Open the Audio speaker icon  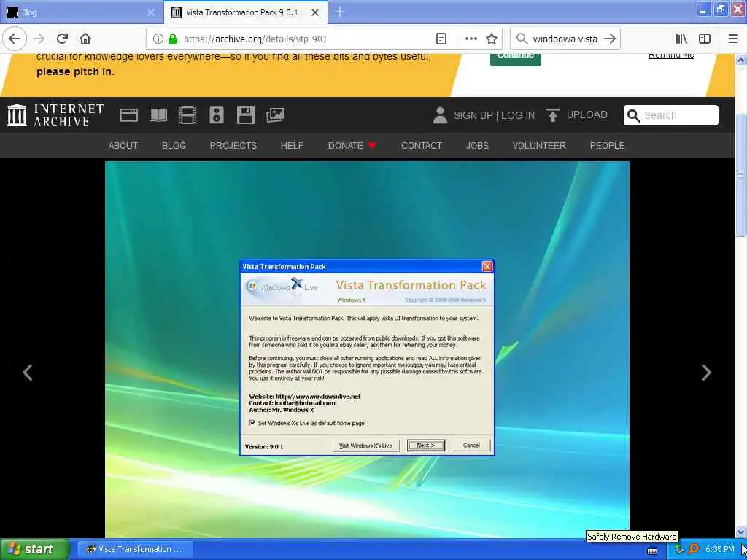tap(216, 115)
